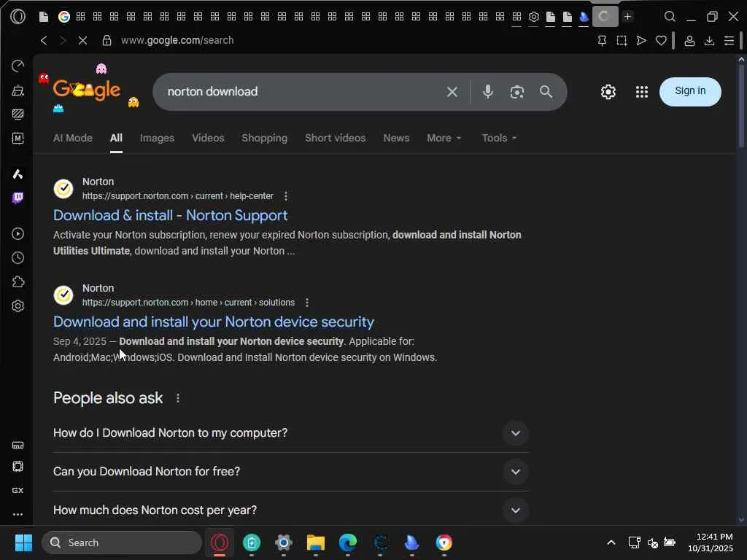Click the Opera GX taskbar icon
The height and width of the screenshot is (560, 747).
(220, 542)
